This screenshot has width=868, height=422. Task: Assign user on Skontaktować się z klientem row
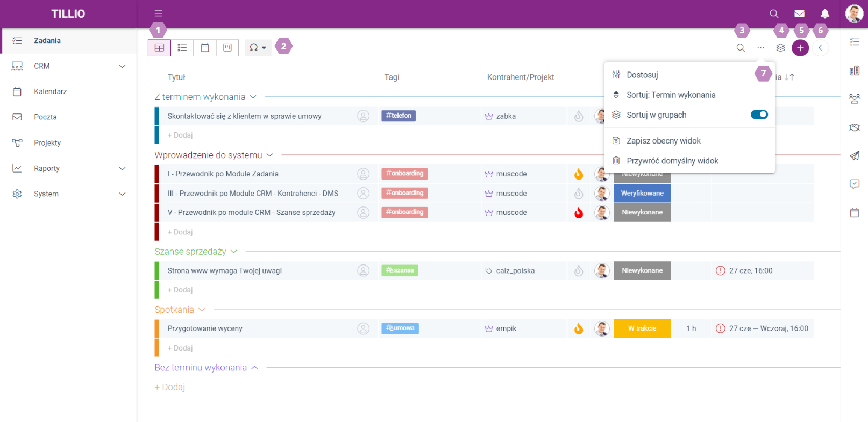(364, 116)
